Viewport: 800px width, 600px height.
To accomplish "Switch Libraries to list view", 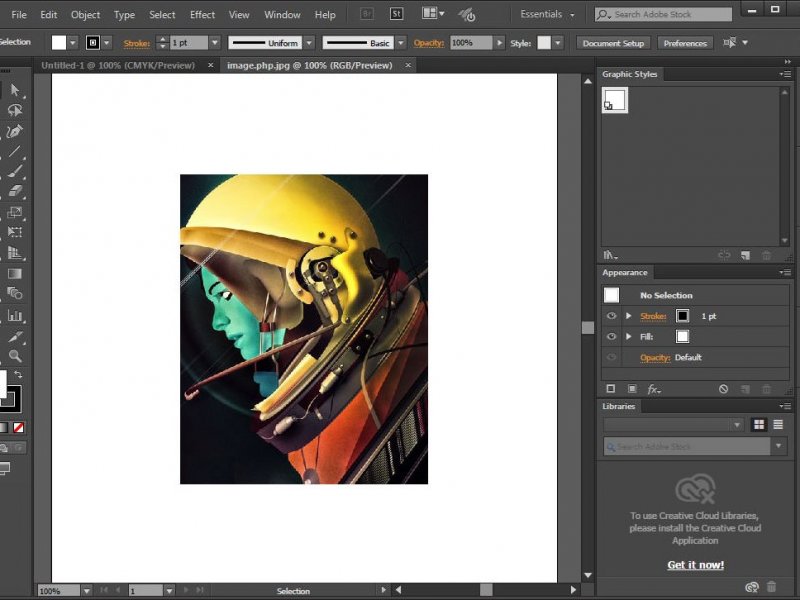I will point(778,424).
